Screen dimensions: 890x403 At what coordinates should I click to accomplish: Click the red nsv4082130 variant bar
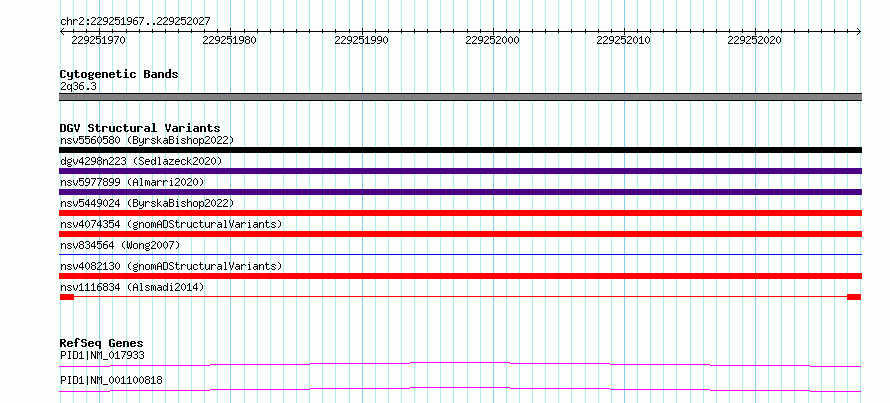click(x=460, y=276)
